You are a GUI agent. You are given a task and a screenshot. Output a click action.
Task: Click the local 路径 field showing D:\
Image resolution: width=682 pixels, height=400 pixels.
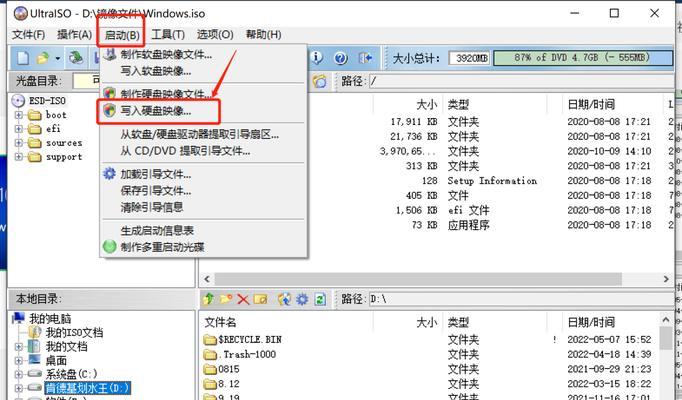pos(522,299)
